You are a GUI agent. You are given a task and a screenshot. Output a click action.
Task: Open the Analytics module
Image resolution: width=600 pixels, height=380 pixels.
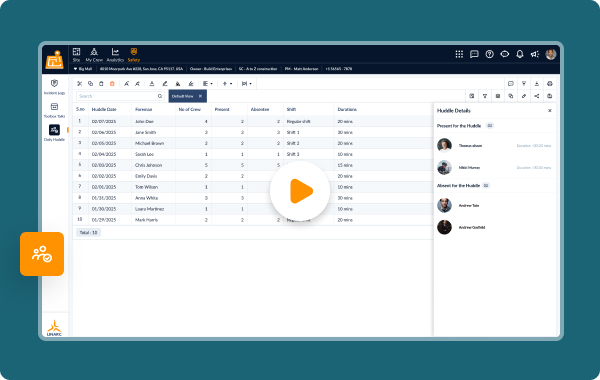[x=115, y=55]
